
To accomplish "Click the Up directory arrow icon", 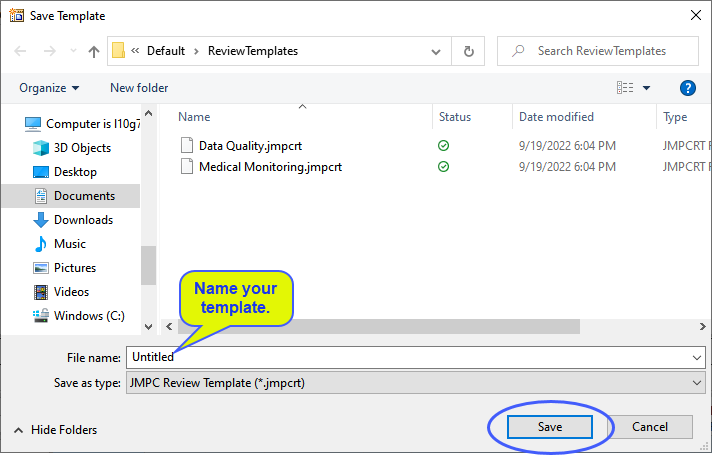I will pos(94,51).
